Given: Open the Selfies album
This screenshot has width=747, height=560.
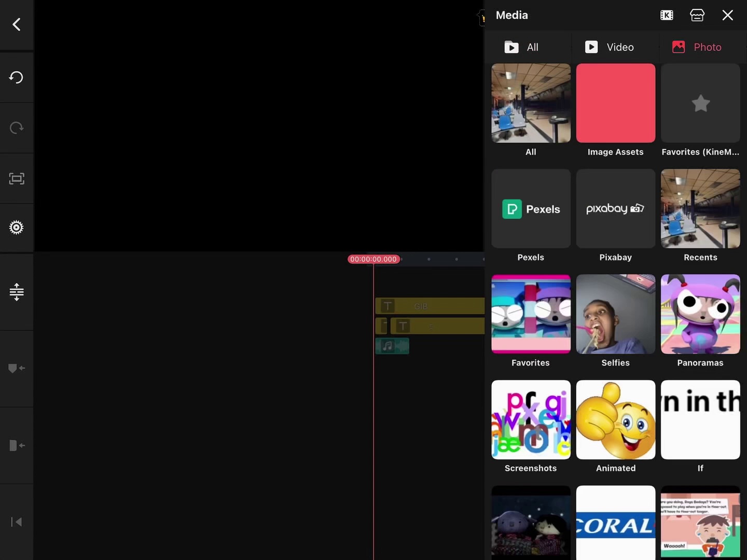Looking at the screenshot, I should [x=615, y=314].
